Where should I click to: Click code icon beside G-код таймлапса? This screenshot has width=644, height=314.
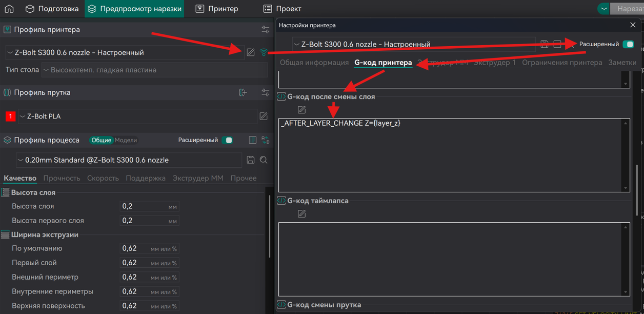tap(281, 201)
